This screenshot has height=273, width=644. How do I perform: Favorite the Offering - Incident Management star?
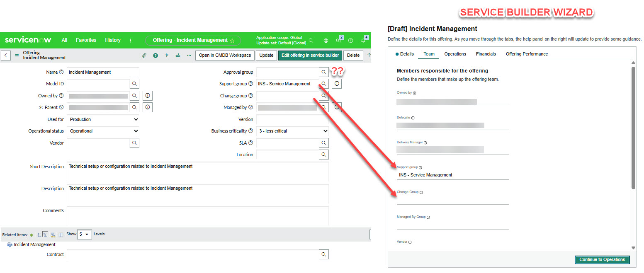[x=232, y=41]
